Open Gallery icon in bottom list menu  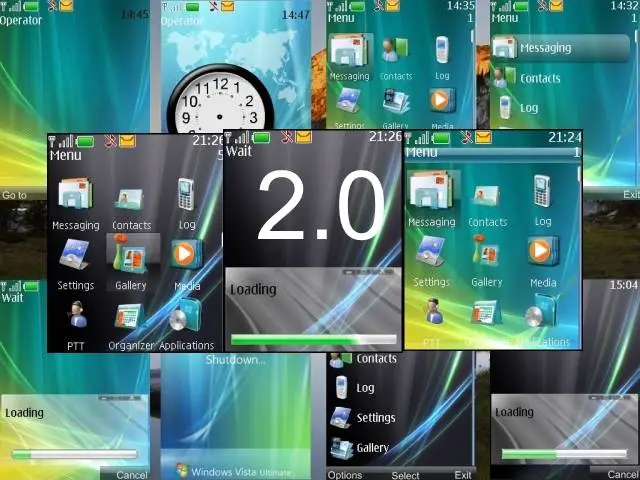pos(342,448)
